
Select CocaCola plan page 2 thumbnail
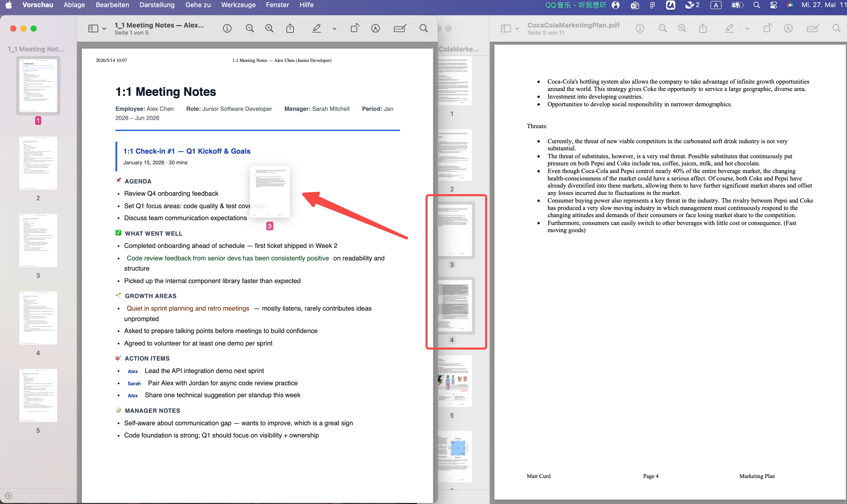point(454,155)
